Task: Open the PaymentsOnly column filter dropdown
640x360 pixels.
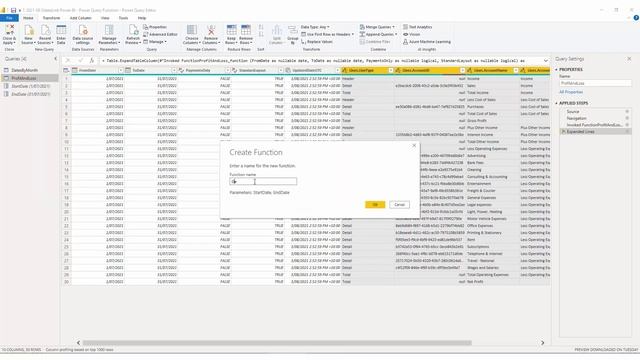Action: [x=227, y=71]
